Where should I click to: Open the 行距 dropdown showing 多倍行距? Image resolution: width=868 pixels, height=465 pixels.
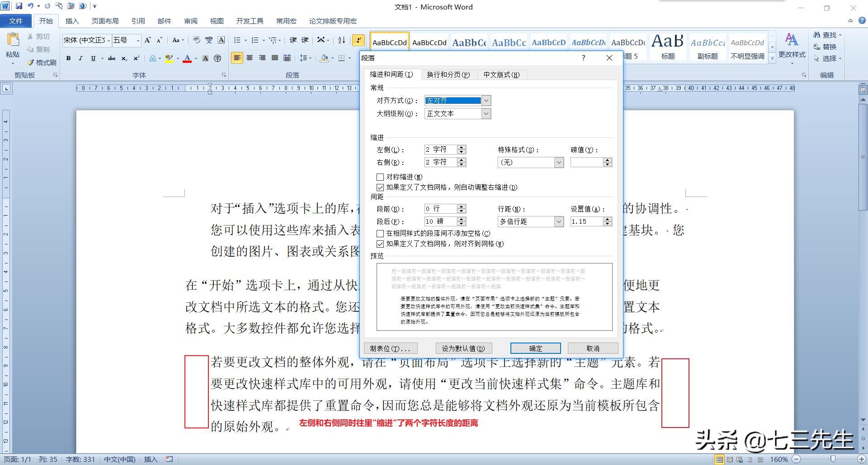pyautogui.click(x=559, y=221)
